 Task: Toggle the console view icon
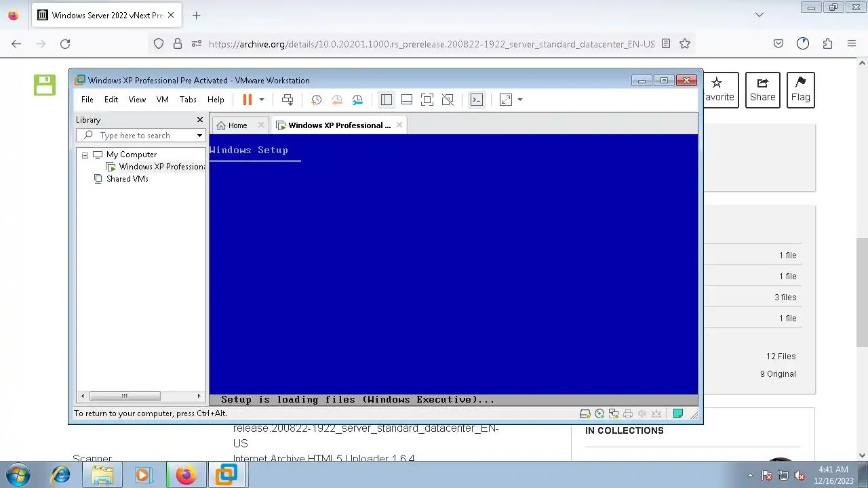click(477, 100)
